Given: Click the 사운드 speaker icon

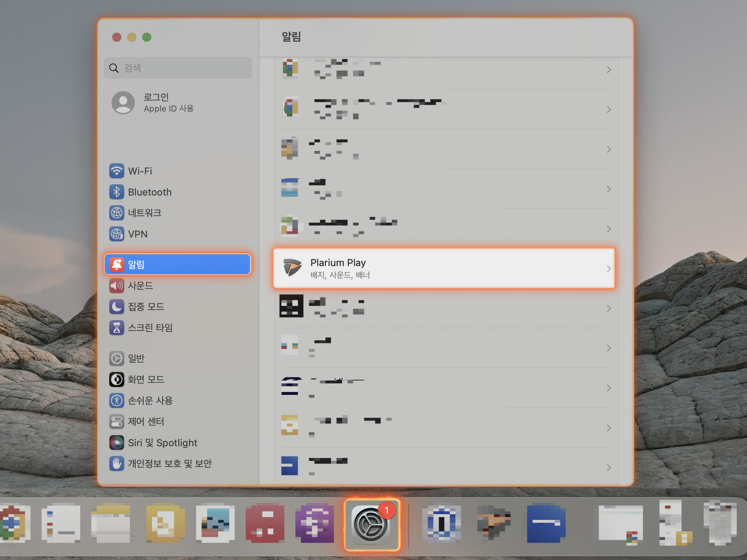Looking at the screenshot, I should click(x=117, y=286).
